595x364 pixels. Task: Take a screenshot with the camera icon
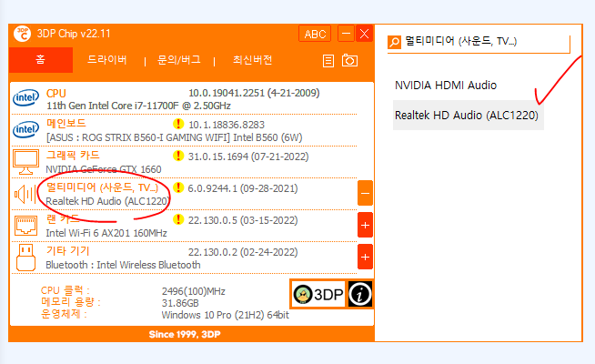pyautogui.click(x=349, y=60)
